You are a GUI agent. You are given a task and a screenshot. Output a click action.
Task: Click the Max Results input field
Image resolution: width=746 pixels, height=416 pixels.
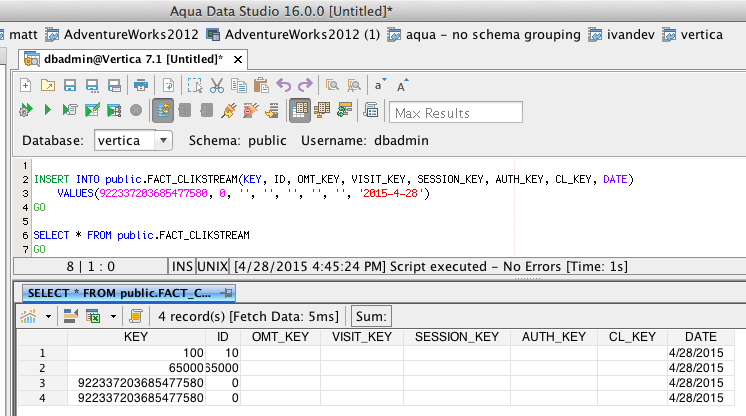click(x=456, y=112)
